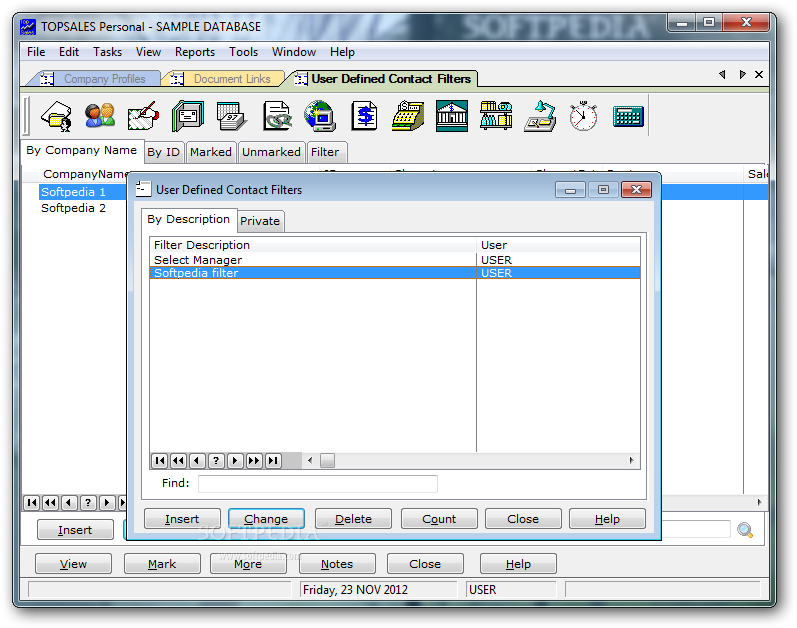Open the Window menu
This screenshot has width=797, height=628.
(294, 52)
